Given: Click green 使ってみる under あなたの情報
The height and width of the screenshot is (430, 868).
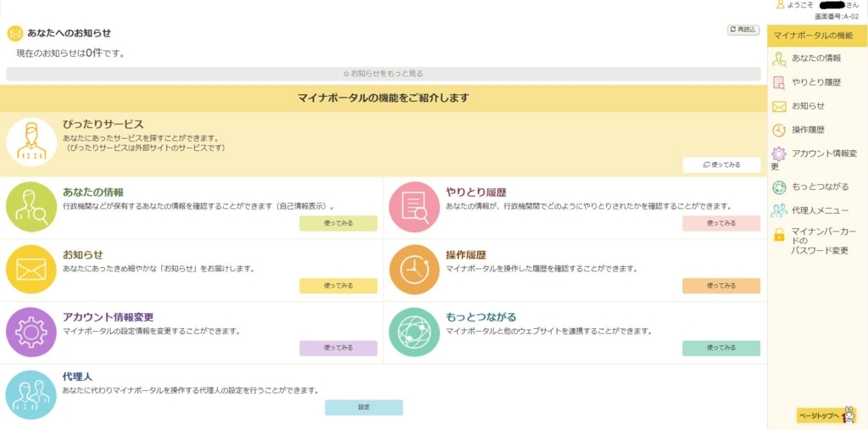Looking at the screenshot, I should coord(338,223).
